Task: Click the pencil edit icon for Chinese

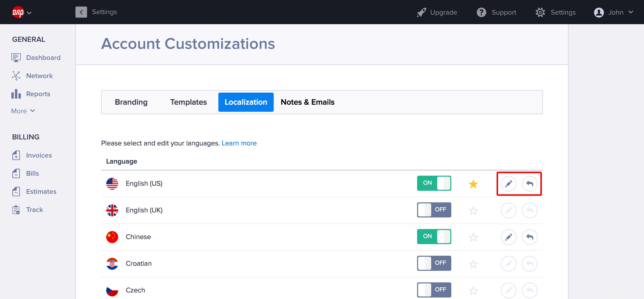Action: pyautogui.click(x=508, y=237)
